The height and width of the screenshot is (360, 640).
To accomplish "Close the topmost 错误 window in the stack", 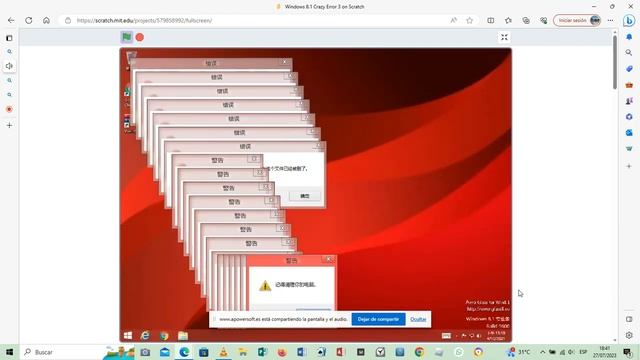I will pos(285,62).
